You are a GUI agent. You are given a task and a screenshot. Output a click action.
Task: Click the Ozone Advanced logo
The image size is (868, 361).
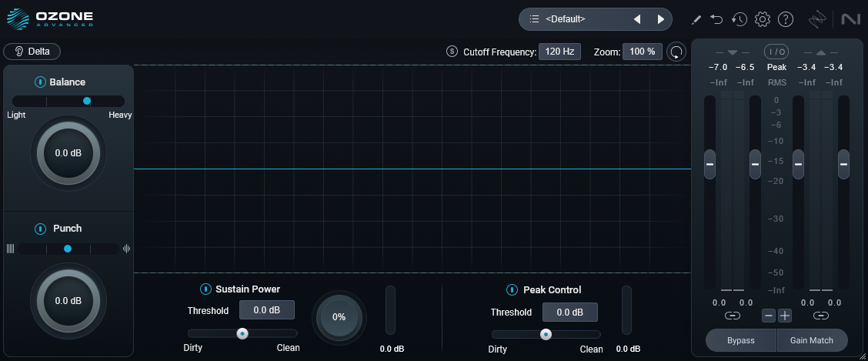[x=50, y=18]
